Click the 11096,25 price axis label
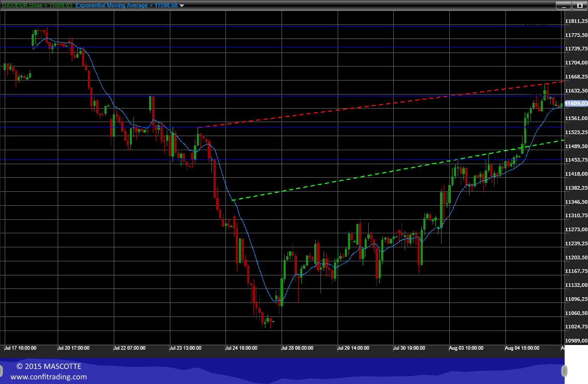 click(577, 299)
